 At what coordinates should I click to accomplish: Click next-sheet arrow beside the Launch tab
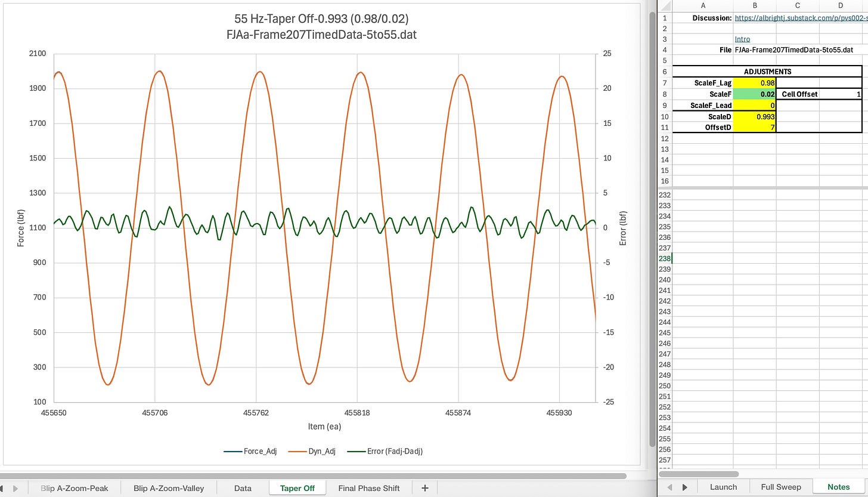coord(684,487)
